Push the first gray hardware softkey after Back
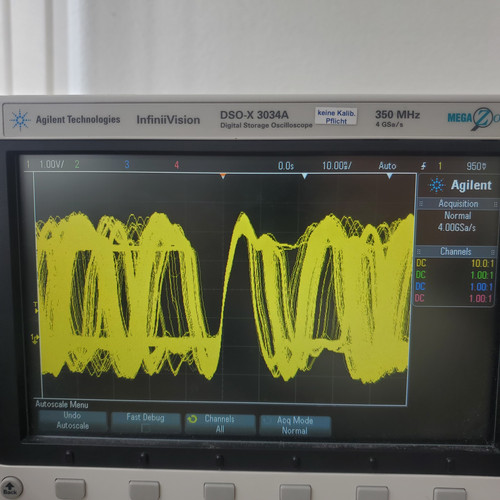The height and width of the screenshot is (500, 500). (x=70, y=489)
